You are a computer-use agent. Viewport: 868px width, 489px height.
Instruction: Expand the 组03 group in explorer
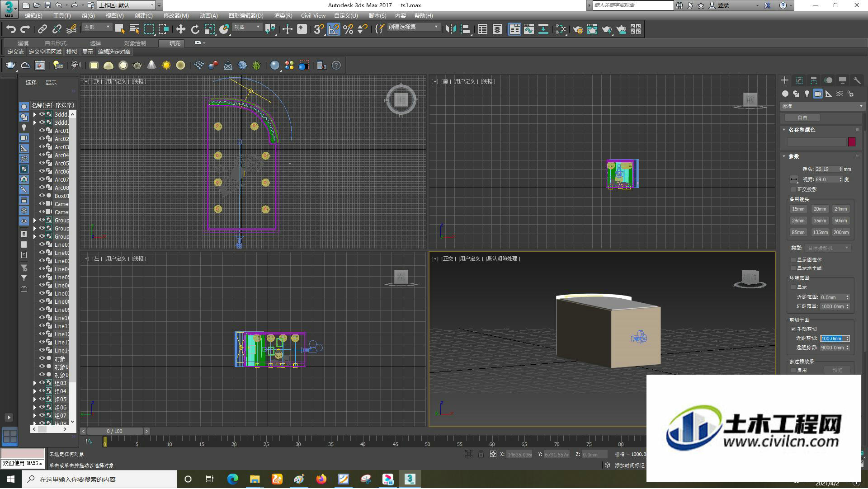pos(35,383)
